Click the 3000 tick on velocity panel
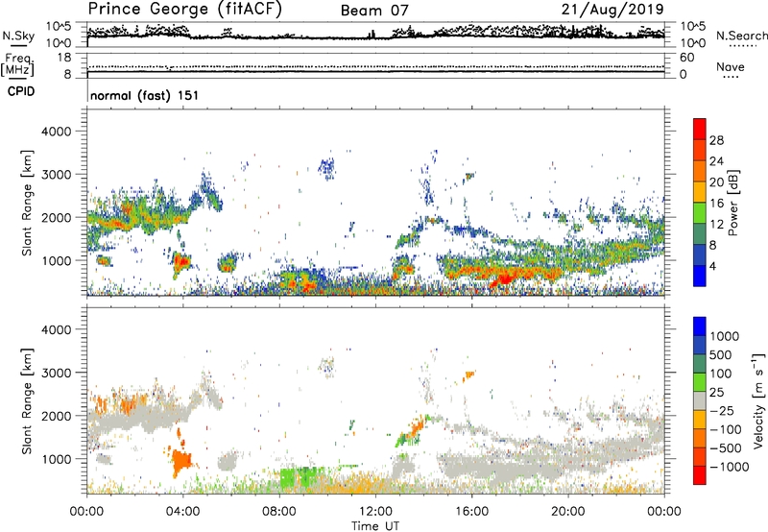Image resolution: width=768 pixels, height=532 pixels. pyautogui.click(x=56, y=373)
